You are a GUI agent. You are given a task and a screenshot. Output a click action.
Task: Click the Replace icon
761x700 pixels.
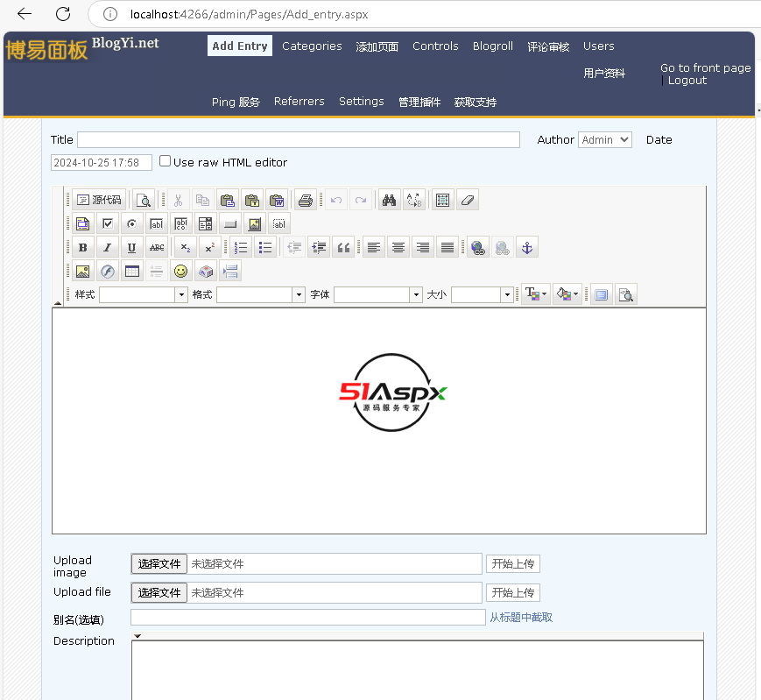414,200
